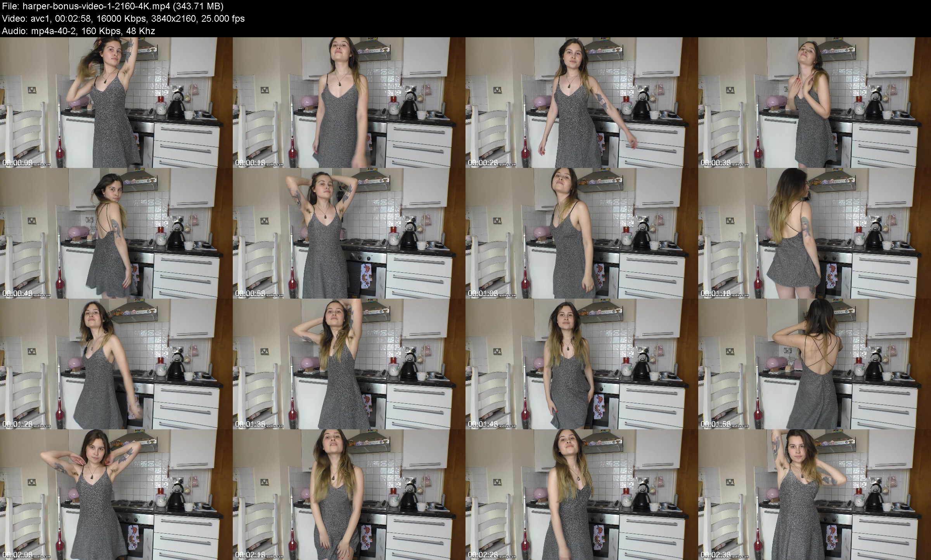Click the frame labeled 00:01:38
Image resolution: width=931 pixels, height=560 pixels.
pyautogui.click(x=349, y=364)
